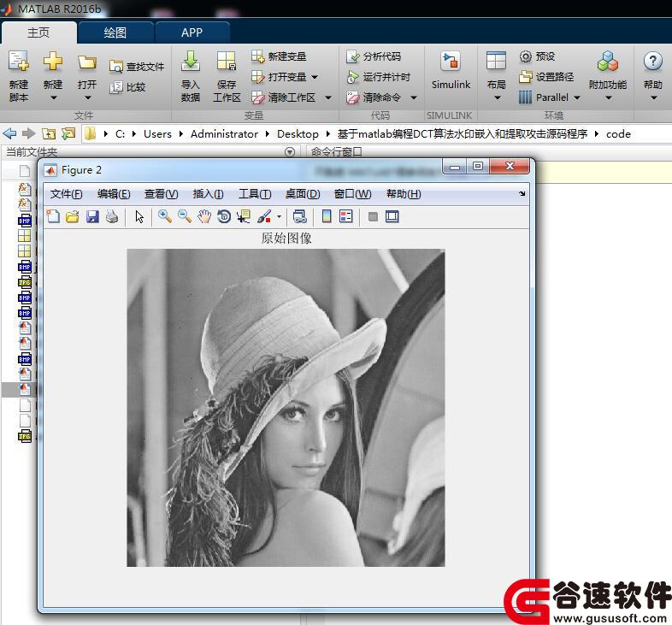Open Tools (工具) menu in Figure 2
Viewport: 672px width, 625px height.
click(x=255, y=194)
